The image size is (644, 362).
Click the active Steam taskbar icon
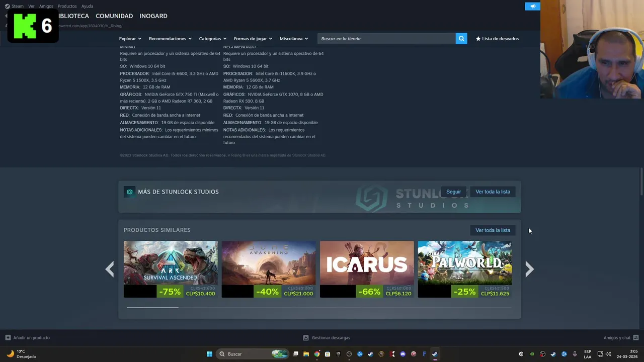435,354
